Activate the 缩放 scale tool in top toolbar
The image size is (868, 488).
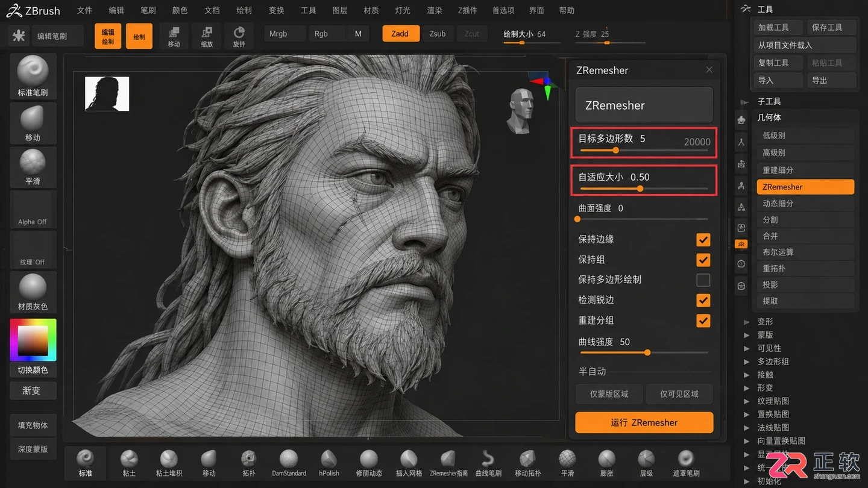[207, 36]
